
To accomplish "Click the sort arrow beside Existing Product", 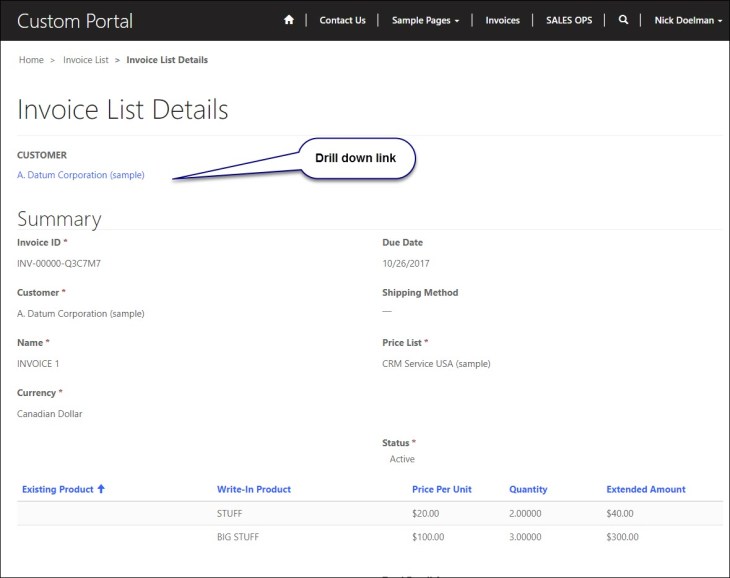I will coord(101,489).
